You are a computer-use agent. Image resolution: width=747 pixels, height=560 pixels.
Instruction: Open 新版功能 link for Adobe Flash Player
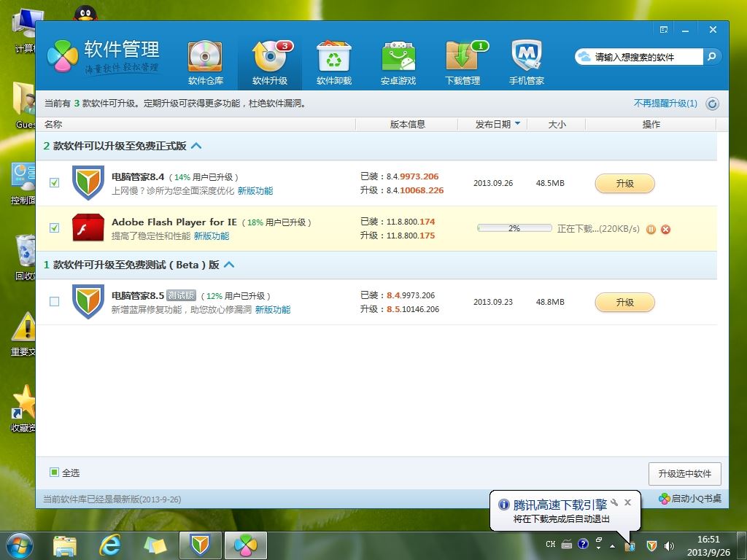(x=212, y=236)
